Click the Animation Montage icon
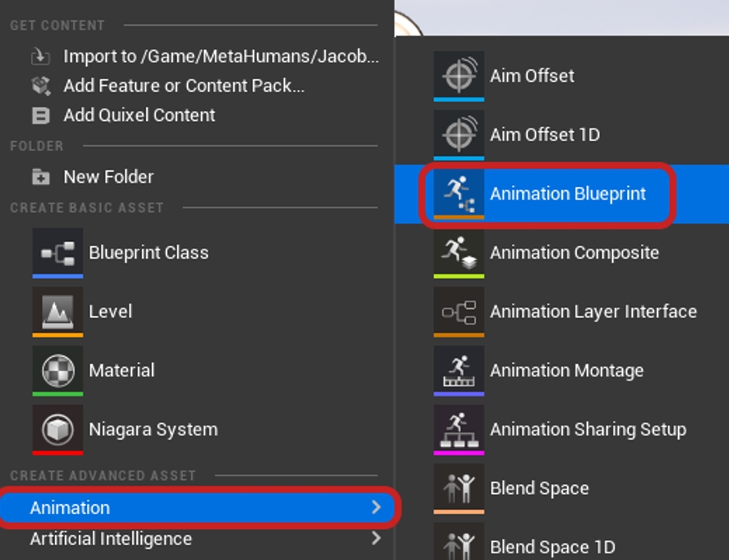The height and width of the screenshot is (560, 729). (458, 370)
